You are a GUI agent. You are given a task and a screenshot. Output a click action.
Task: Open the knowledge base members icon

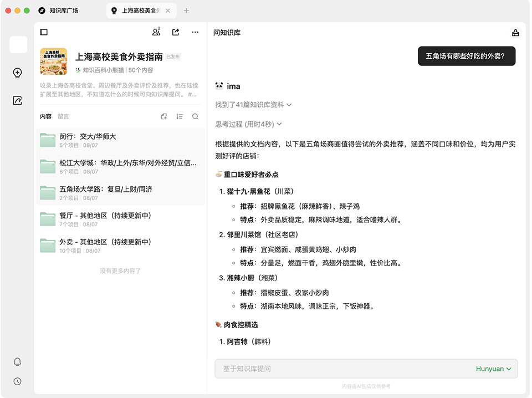click(156, 32)
